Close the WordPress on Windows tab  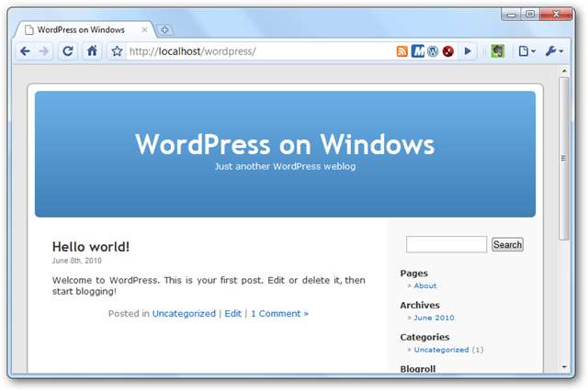(144, 29)
